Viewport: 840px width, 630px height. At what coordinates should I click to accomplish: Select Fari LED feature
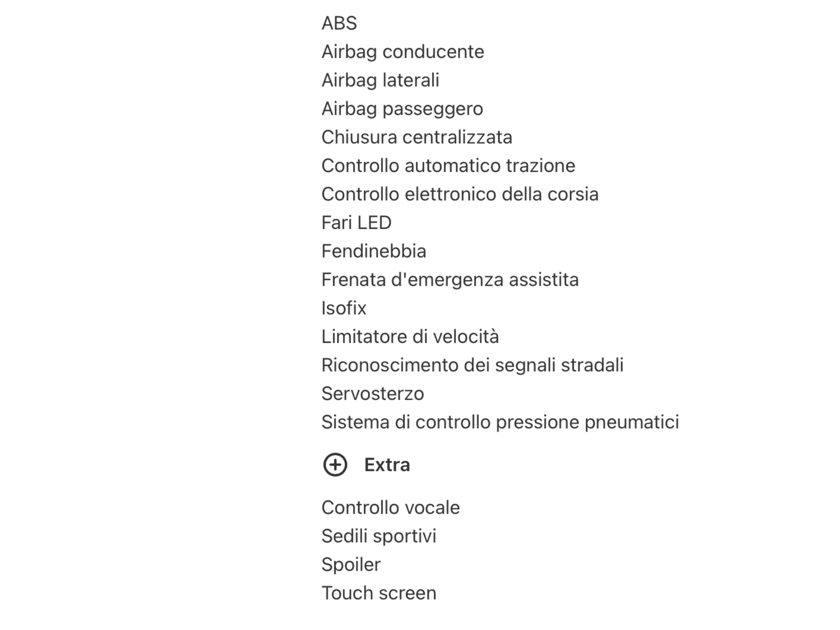click(x=356, y=223)
